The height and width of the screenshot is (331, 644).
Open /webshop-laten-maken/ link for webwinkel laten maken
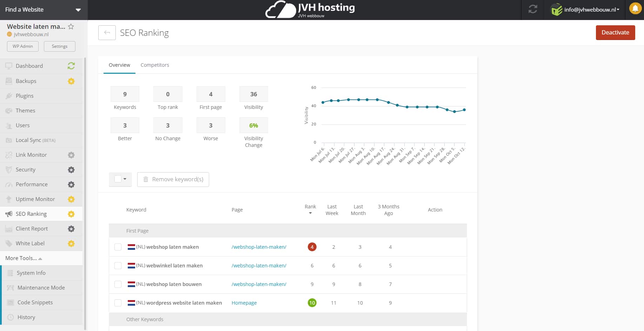(x=259, y=266)
